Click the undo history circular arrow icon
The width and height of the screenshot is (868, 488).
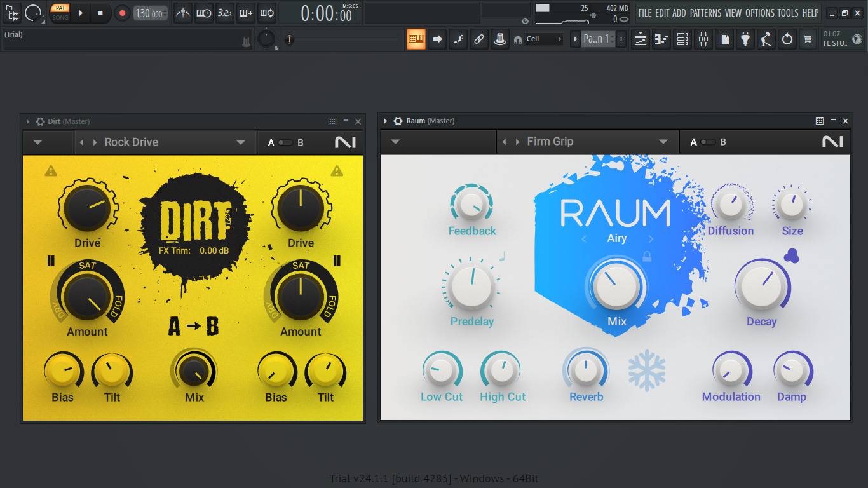[787, 39]
